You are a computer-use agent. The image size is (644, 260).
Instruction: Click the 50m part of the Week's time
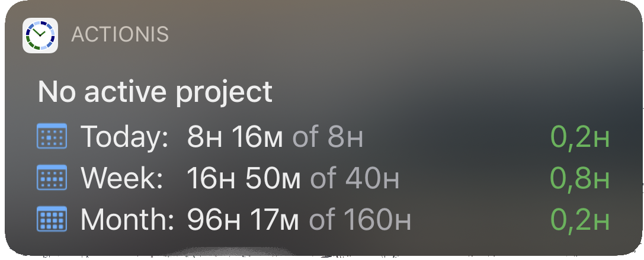click(x=273, y=178)
